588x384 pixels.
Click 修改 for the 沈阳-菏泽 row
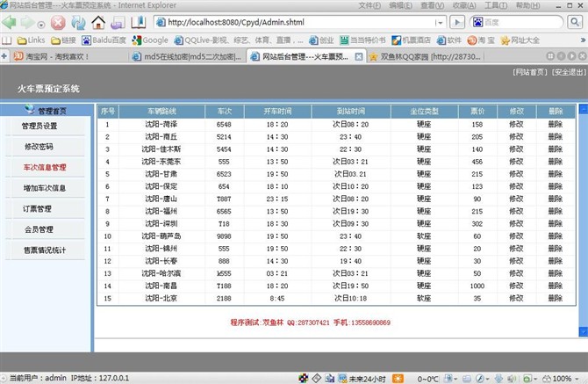pos(516,124)
